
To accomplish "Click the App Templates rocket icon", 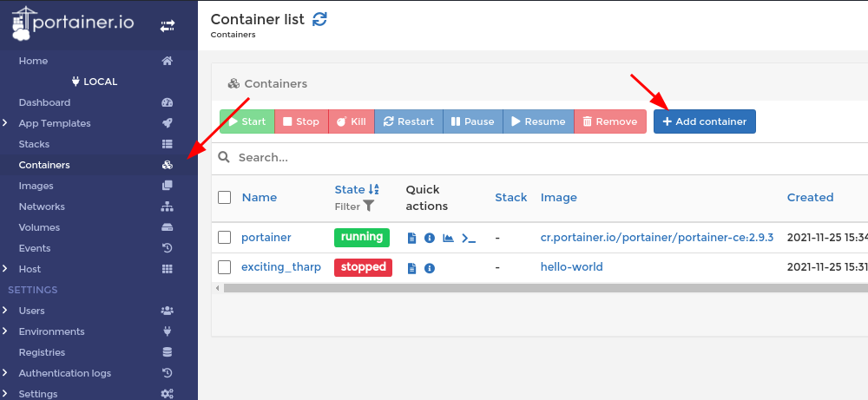I will (x=168, y=123).
